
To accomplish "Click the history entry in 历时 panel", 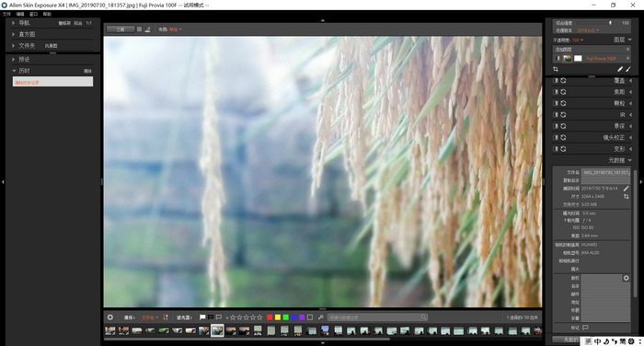I will point(52,82).
